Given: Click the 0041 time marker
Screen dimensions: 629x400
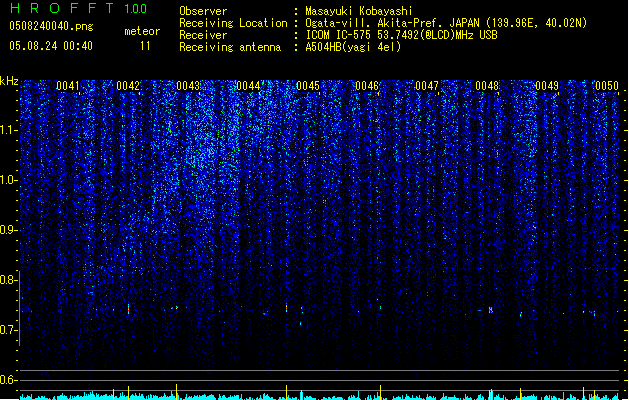Looking at the screenshot, I should coord(68,86).
